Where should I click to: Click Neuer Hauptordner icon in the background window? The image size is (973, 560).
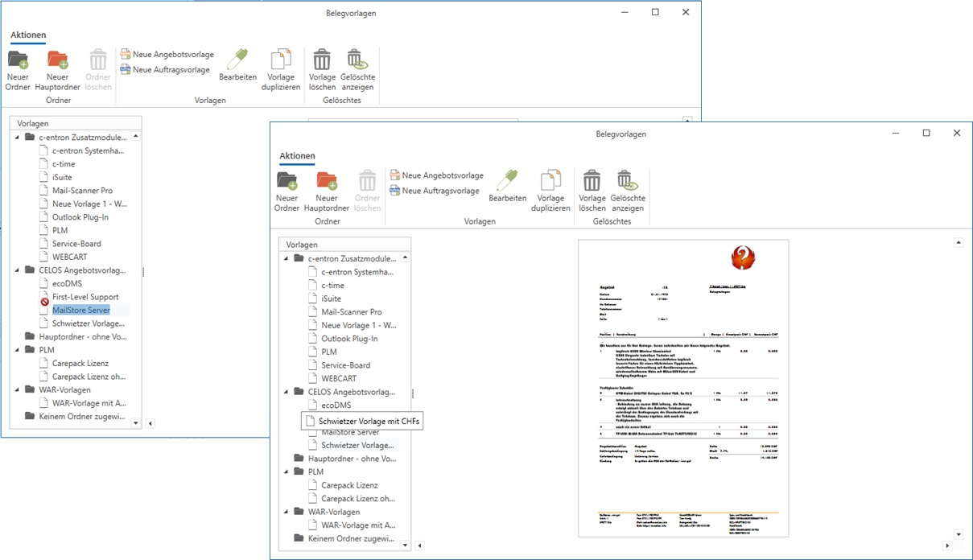(57, 60)
